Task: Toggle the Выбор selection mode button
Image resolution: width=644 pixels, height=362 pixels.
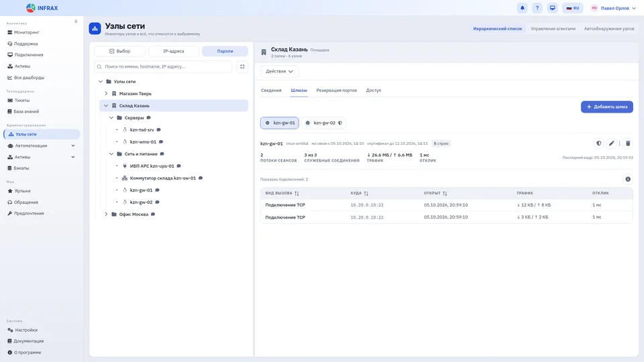Action: (x=119, y=52)
